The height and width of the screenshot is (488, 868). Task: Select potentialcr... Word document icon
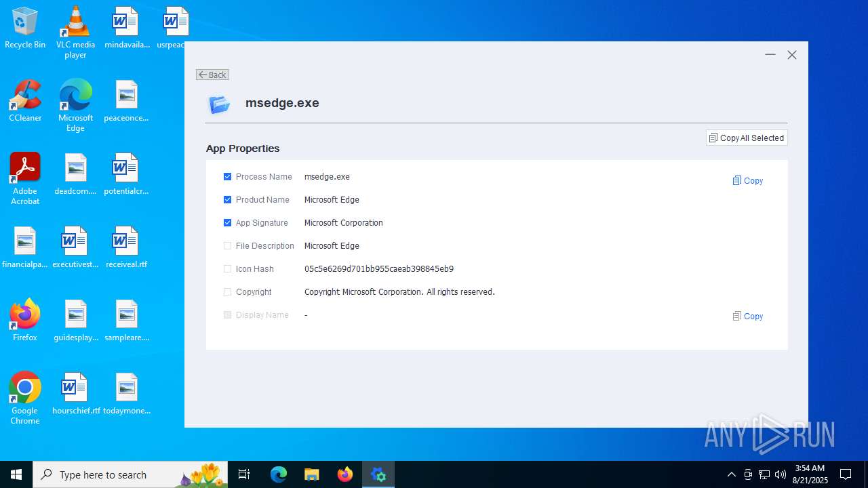point(126,174)
